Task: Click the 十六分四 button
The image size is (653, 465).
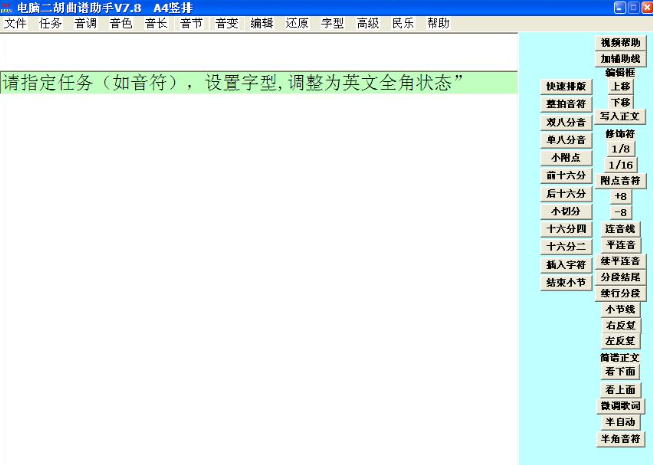Action: tap(566, 229)
